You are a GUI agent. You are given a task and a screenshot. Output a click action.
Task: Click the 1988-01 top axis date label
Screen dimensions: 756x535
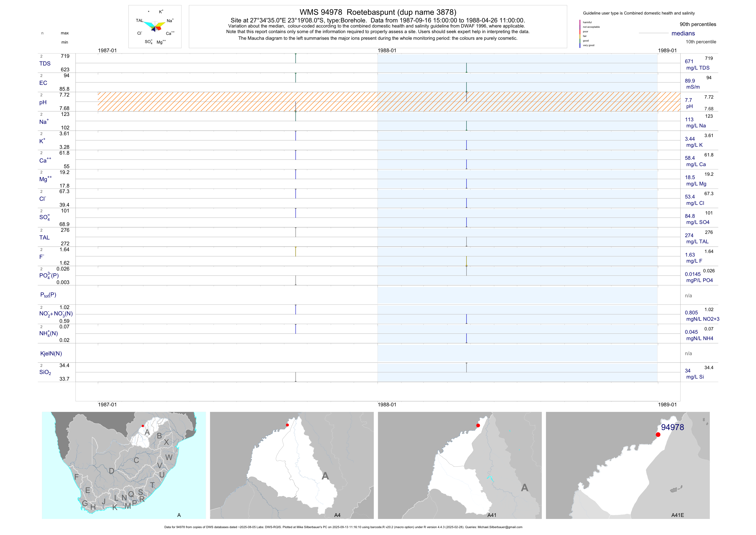(387, 50)
